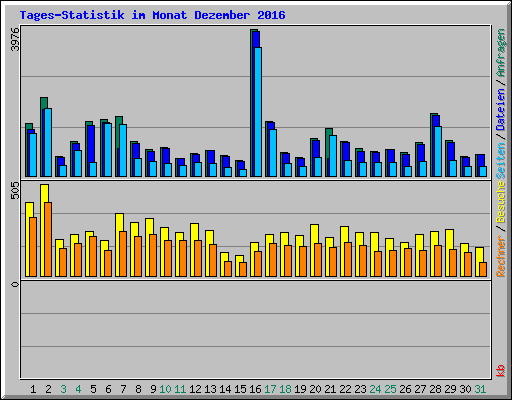Click day 16 on the x-axis
Viewport: 512px width, 400px height.
click(x=255, y=389)
